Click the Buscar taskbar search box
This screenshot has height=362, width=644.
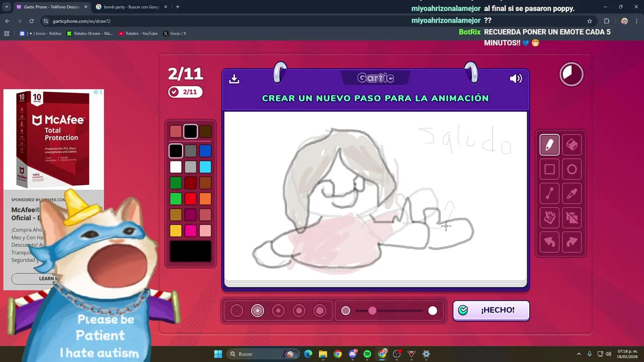click(x=263, y=354)
